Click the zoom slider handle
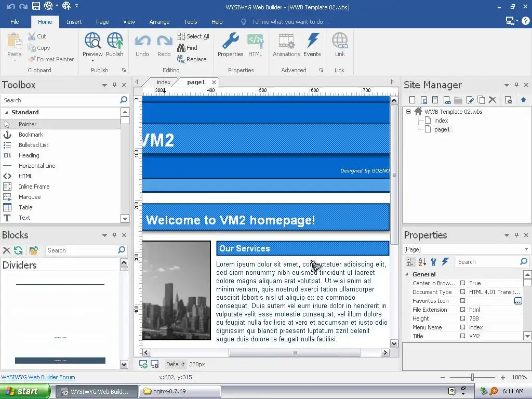The image size is (532, 399). coord(472,377)
